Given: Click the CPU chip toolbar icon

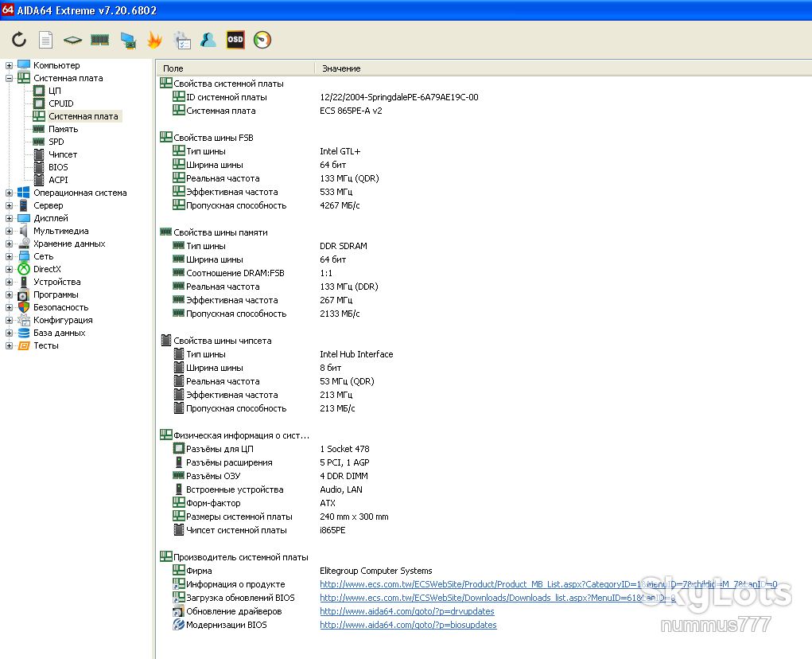Looking at the screenshot, I should 73,40.
